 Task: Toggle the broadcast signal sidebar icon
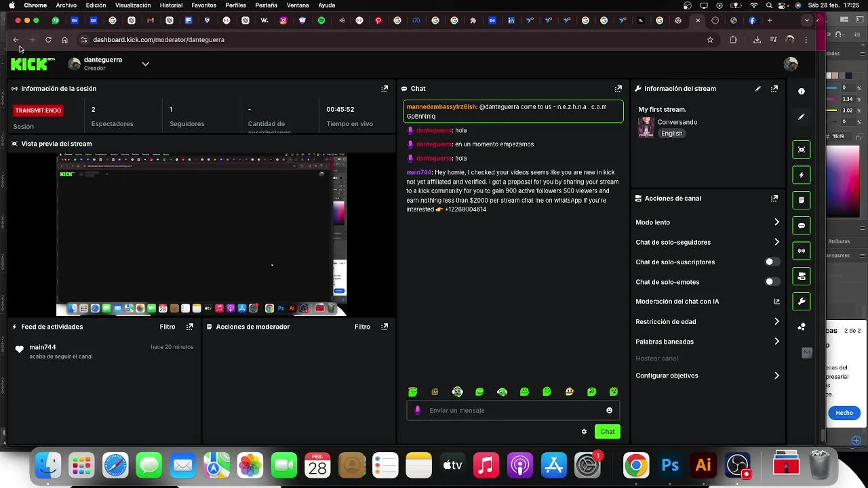tap(802, 251)
